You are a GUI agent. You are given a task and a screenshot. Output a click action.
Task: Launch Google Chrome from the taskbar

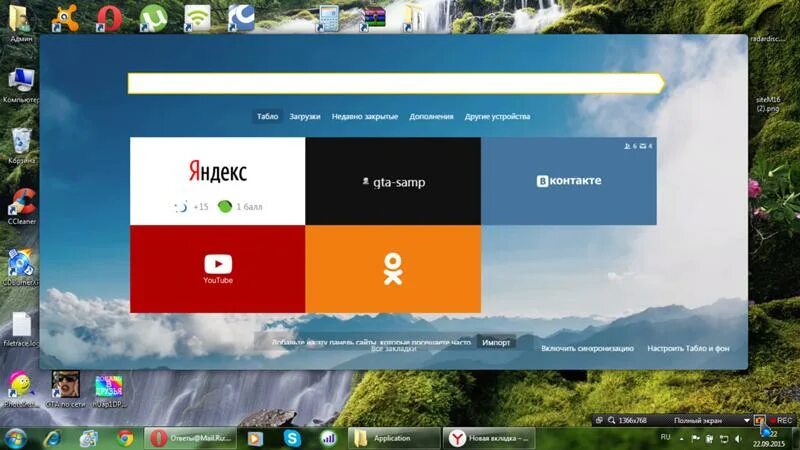tap(125, 438)
